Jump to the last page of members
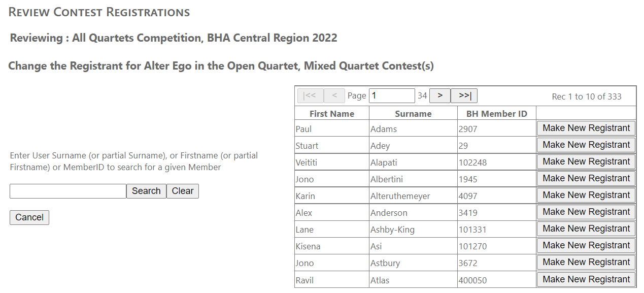Viewport: 644px width, 293px height. (464, 96)
